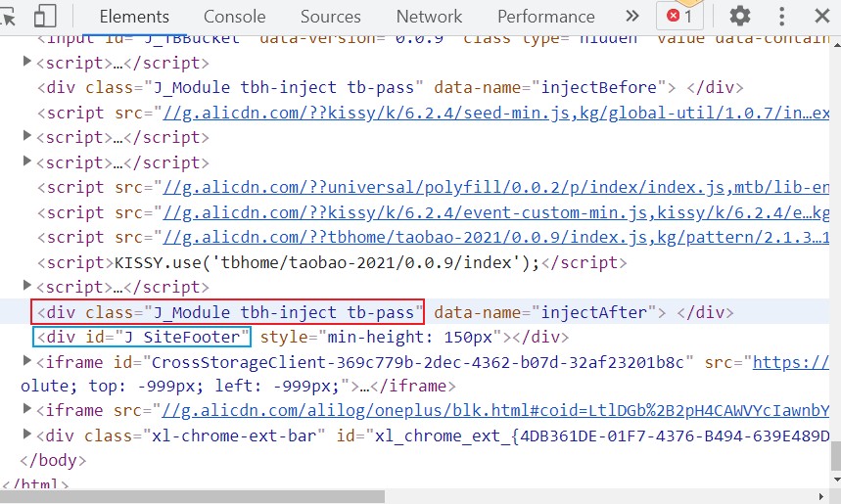The width and height of the screenshot is (841, 504).
Task: Open the customize DevTools three-dot menu
Action: coord(781,16)
